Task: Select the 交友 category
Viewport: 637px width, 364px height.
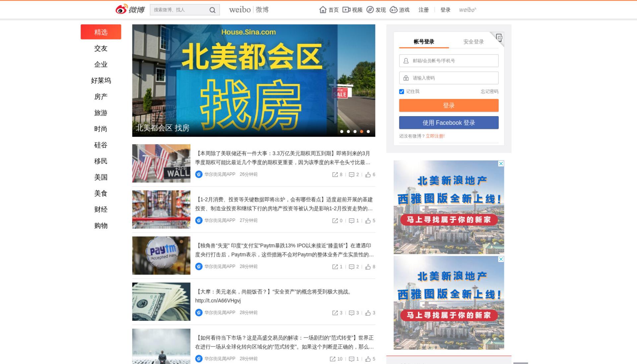Action: tap(101, 48)
